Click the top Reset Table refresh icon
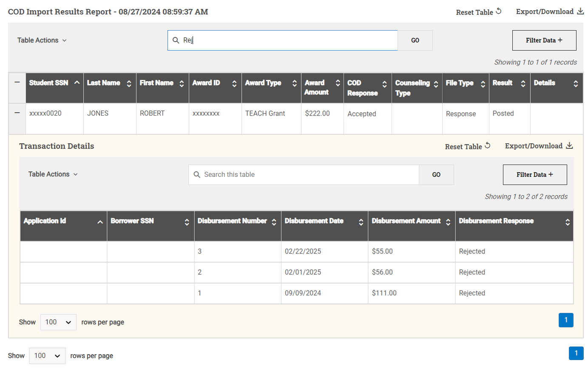 coord(499,11)
